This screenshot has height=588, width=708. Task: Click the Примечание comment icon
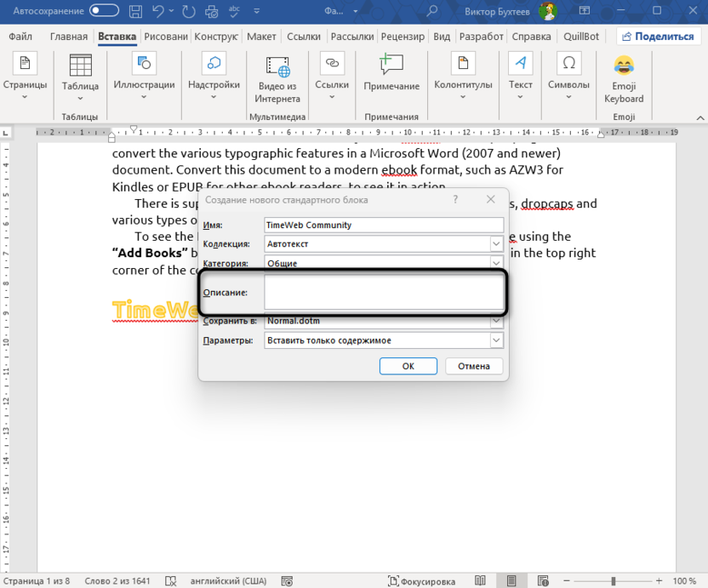point(391,66)
